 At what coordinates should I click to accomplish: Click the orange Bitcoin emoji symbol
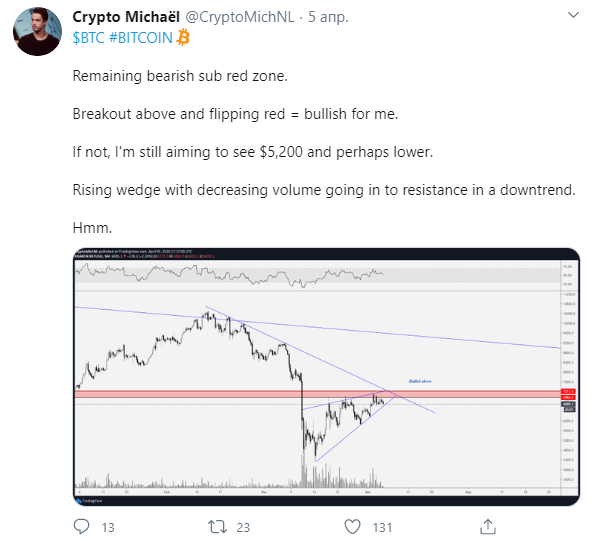click(183, 37)
